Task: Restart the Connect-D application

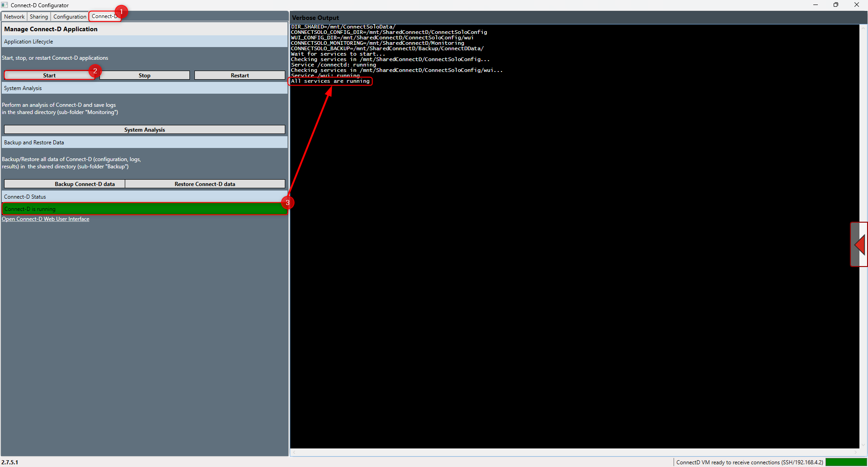Action: point(240,76)
